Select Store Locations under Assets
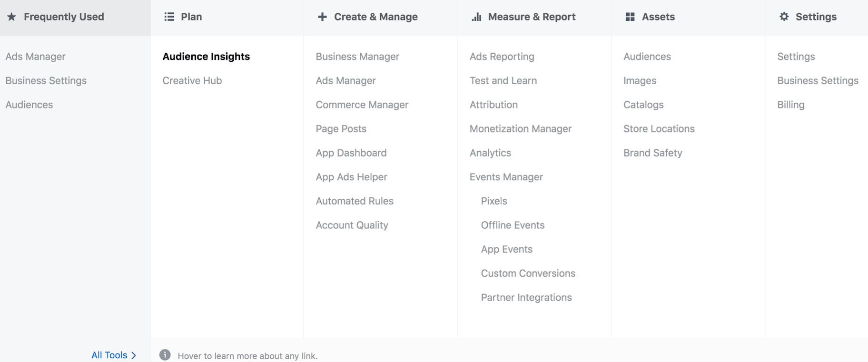 (x=659, y=129)
